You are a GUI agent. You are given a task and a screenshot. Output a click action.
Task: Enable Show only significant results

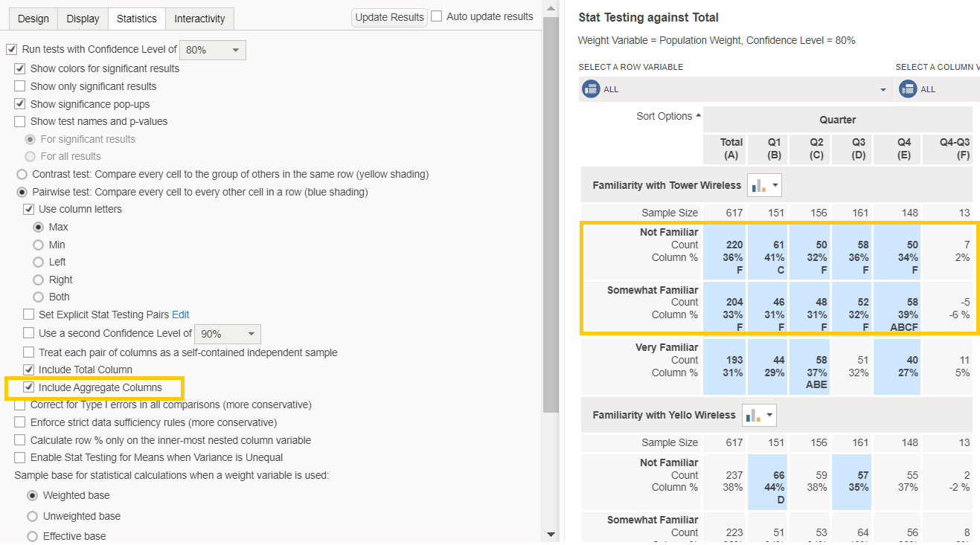20,86
